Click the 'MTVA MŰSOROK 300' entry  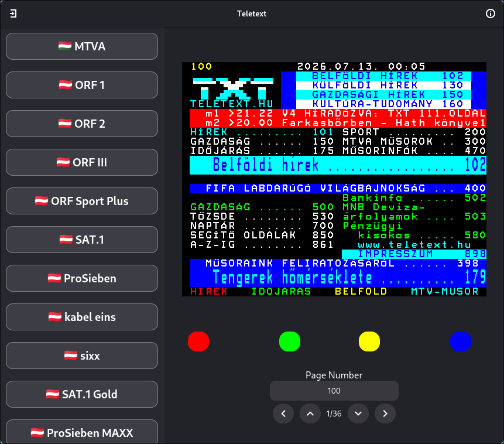pyautogui.click(x=414, y=142)
